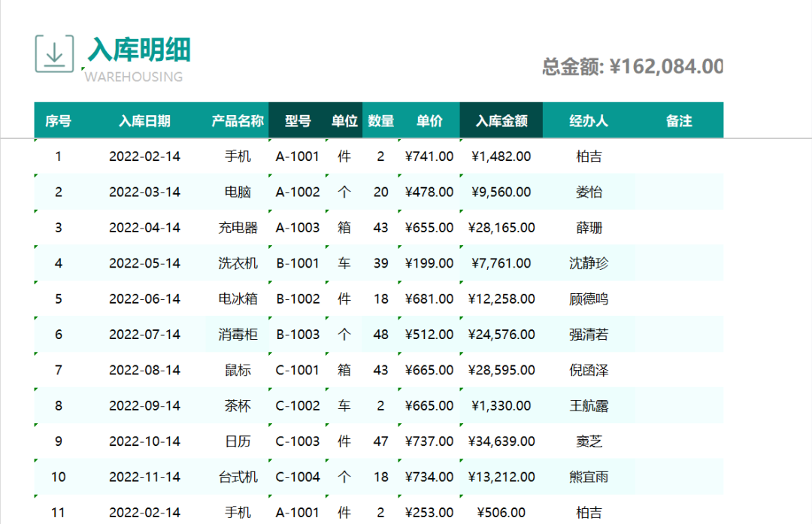Select amount cell ¥28,595.00

coord(501,370)
